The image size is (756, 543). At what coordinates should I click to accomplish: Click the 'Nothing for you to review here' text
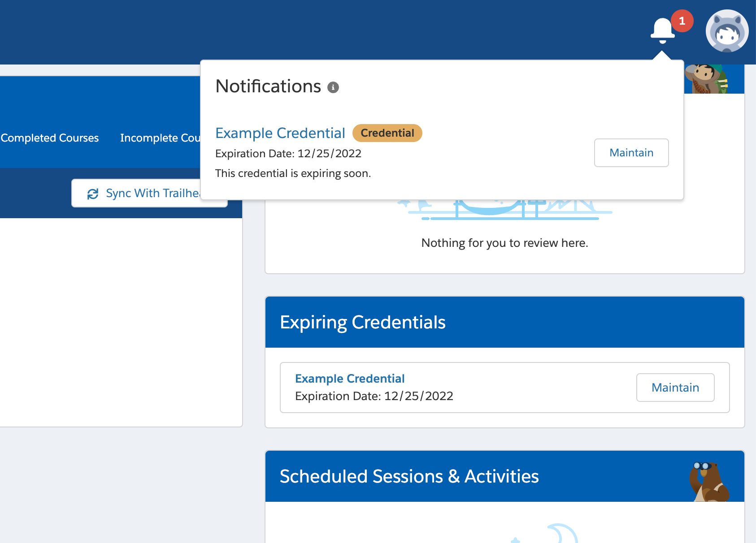[x=504, y=243]
